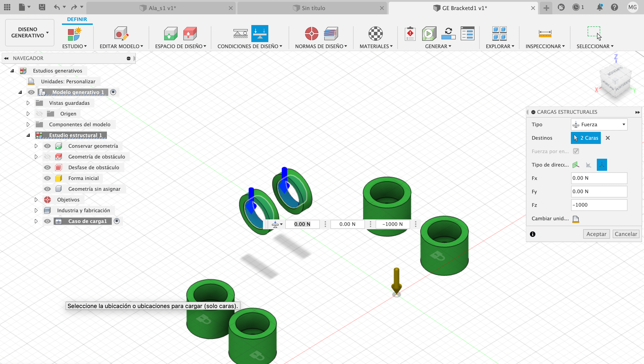This screenshot has height=364, width=644.
Task: Activate Caso de carga1 radio button
Action: (117, 221)
